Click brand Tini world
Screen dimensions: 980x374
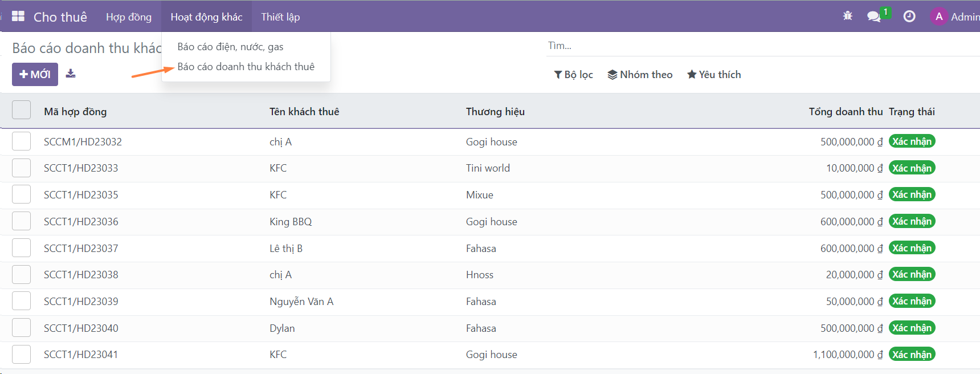point(488,168)
